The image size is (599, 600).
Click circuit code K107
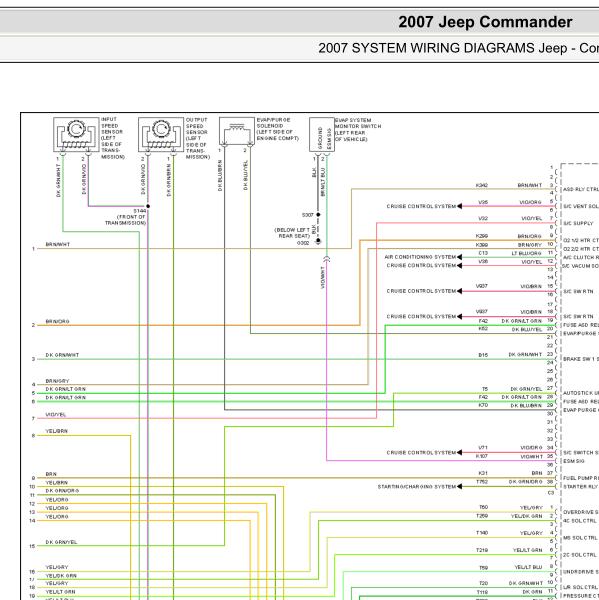tap(481, 456)
